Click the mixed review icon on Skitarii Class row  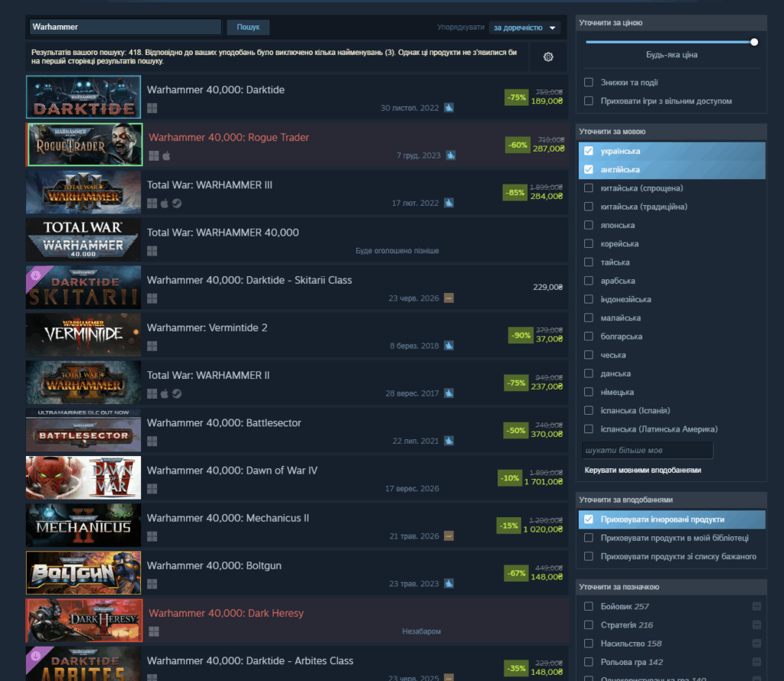[449, 298]
